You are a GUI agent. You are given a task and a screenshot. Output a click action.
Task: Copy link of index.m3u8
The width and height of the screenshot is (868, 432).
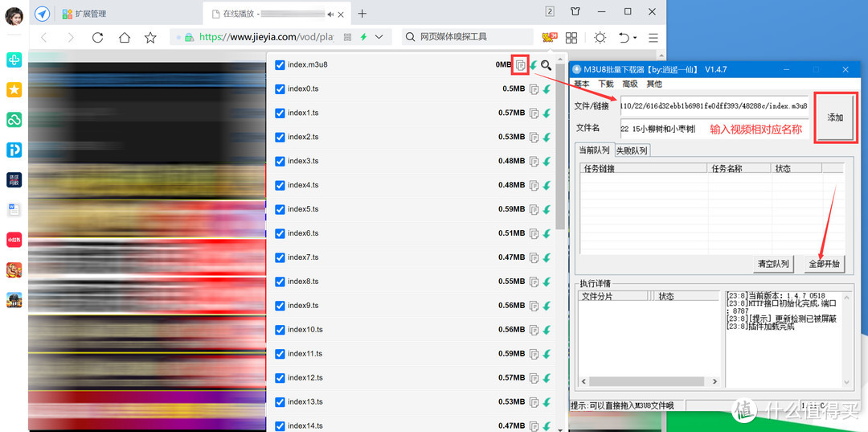(x=520, y=65)
